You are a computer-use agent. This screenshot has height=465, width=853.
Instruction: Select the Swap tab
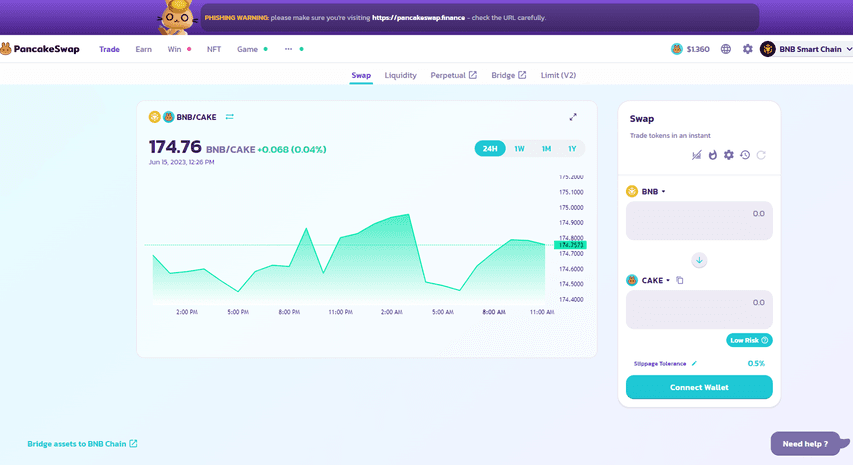(x=361, y=75)
